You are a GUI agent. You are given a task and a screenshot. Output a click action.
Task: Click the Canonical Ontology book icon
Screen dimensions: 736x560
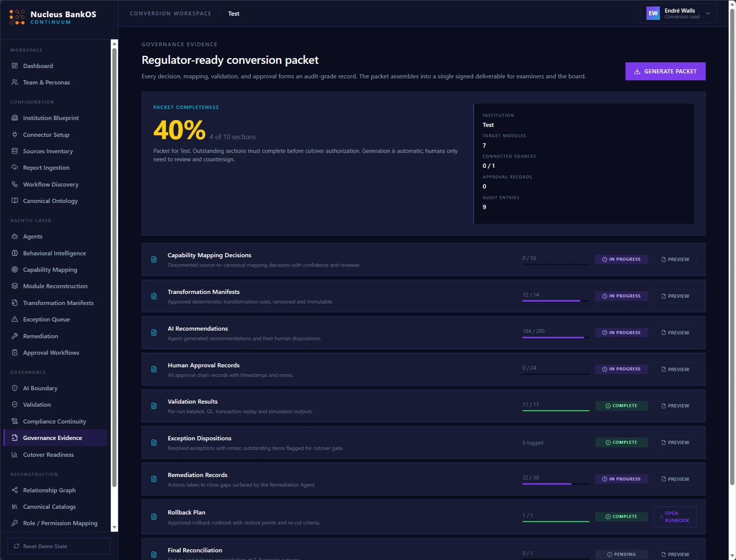(x=15, y=201)
